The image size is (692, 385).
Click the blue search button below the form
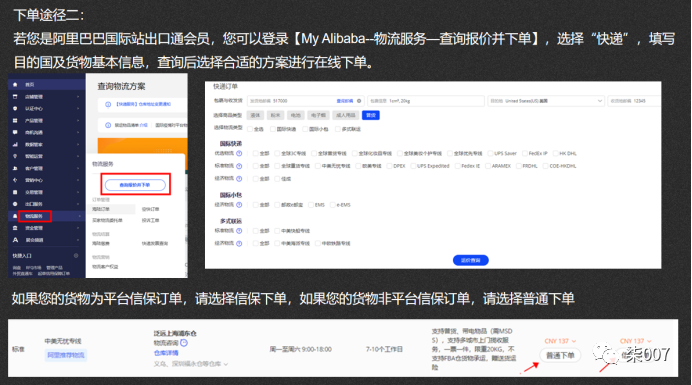470,260
